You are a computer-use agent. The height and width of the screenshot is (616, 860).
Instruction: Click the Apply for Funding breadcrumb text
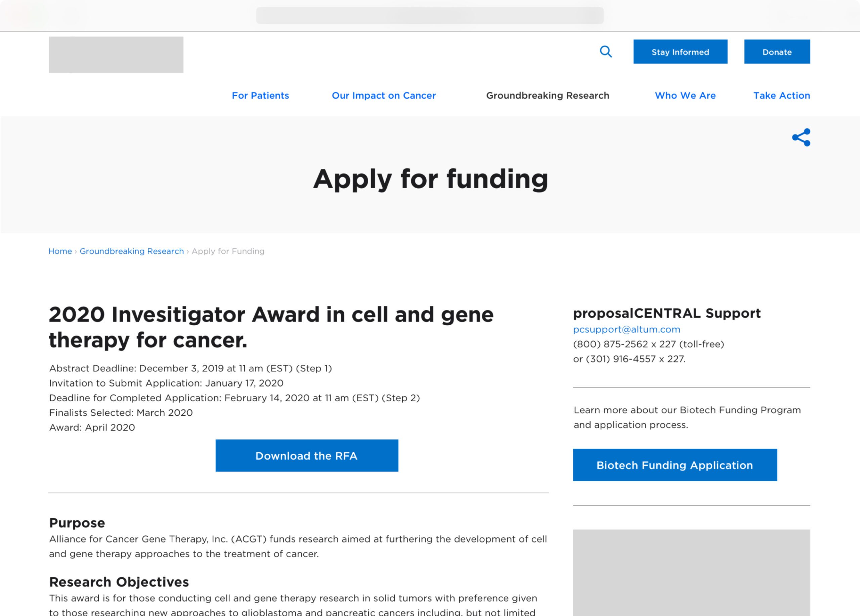[228, 251]
